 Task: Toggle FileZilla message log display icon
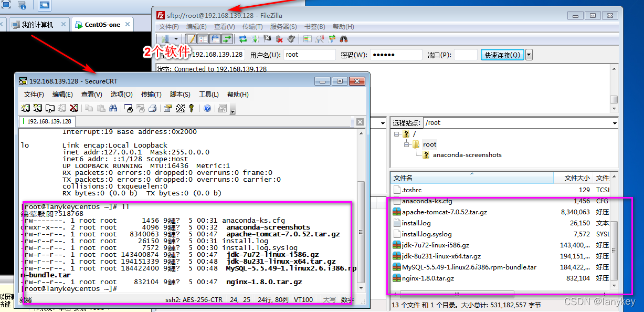point(192,39)
